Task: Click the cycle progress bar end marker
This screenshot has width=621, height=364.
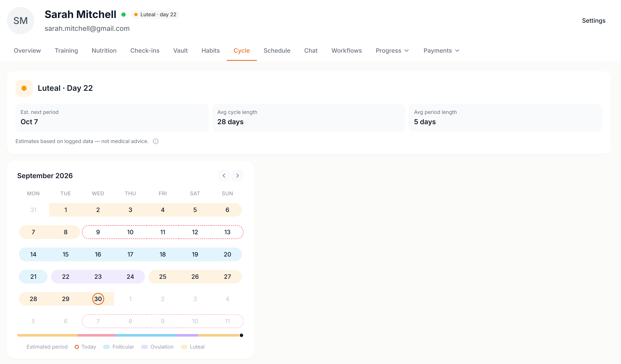Action: (241, 335)
